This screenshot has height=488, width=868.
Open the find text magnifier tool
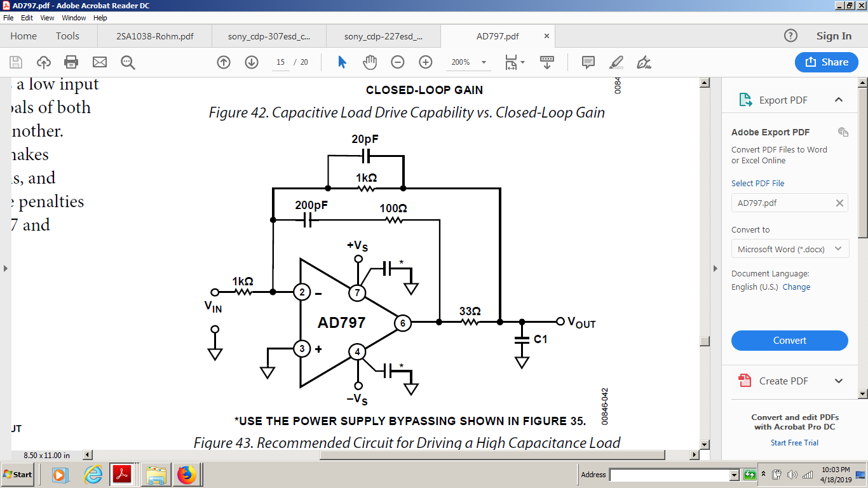[128, 62]
